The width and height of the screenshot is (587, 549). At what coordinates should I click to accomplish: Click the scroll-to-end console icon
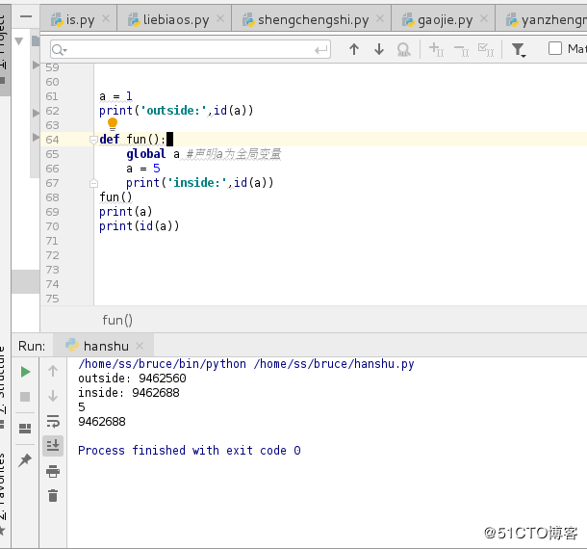click(x=53, y=445)
